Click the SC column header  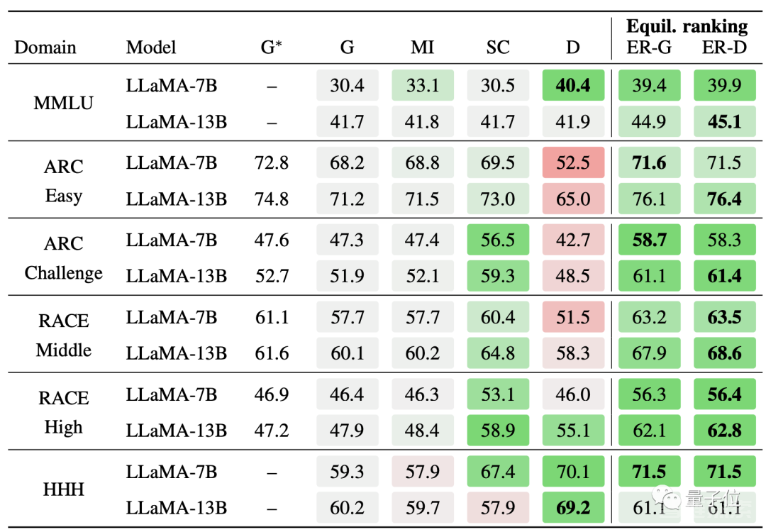coord(498,48)
